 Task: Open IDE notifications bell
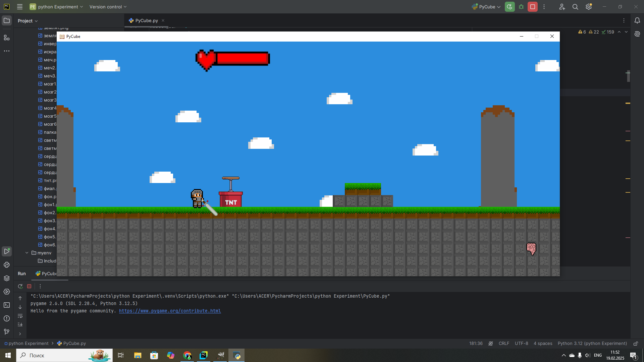(637, 21)
